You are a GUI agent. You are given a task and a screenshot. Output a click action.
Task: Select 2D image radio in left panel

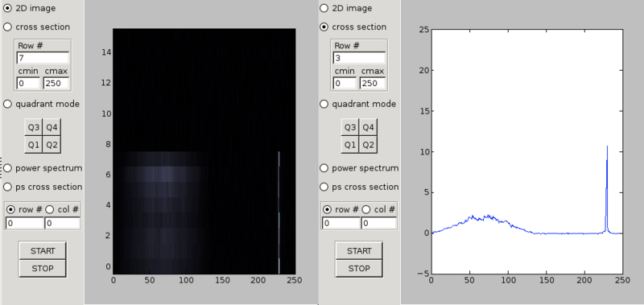[x=7, y=8]
